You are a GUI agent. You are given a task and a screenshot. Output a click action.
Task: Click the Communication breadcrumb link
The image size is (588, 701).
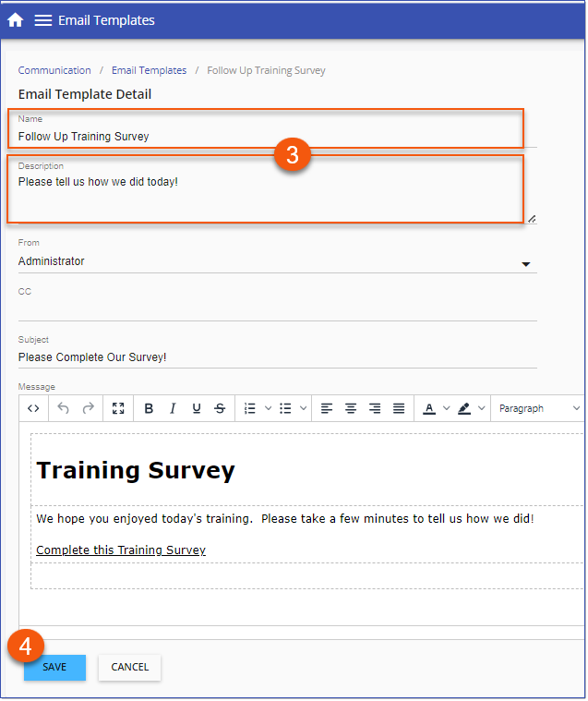(54, 70)
